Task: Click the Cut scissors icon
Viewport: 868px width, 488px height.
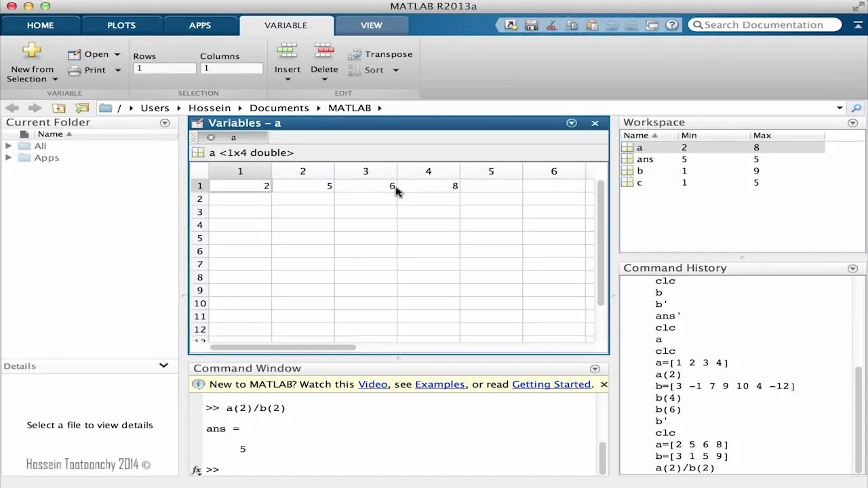Action: tap(551, 25)
